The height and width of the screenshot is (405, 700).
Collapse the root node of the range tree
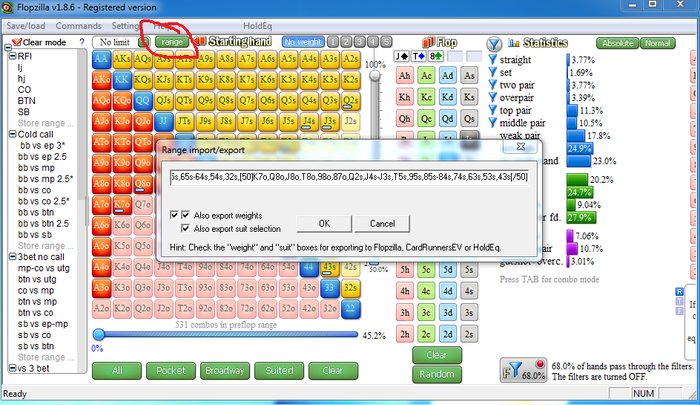8,47
